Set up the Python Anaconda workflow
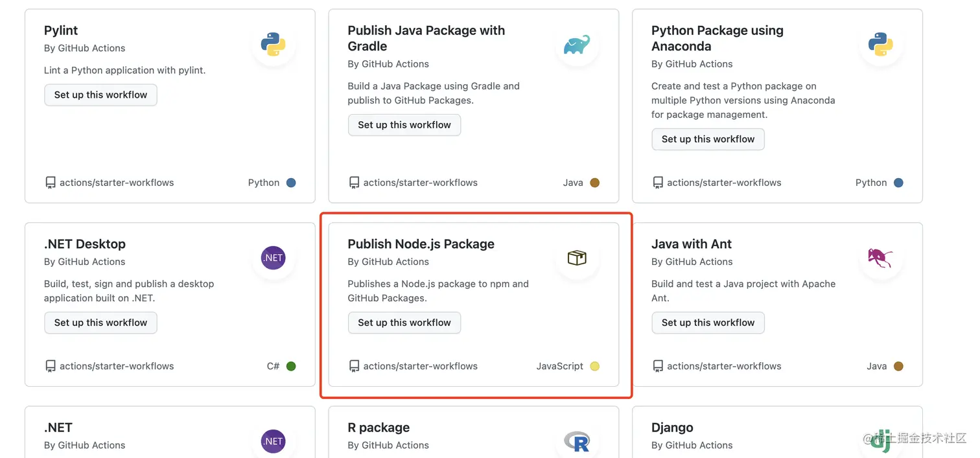This screenshot has height=458, width=980. tap(708, 139)
